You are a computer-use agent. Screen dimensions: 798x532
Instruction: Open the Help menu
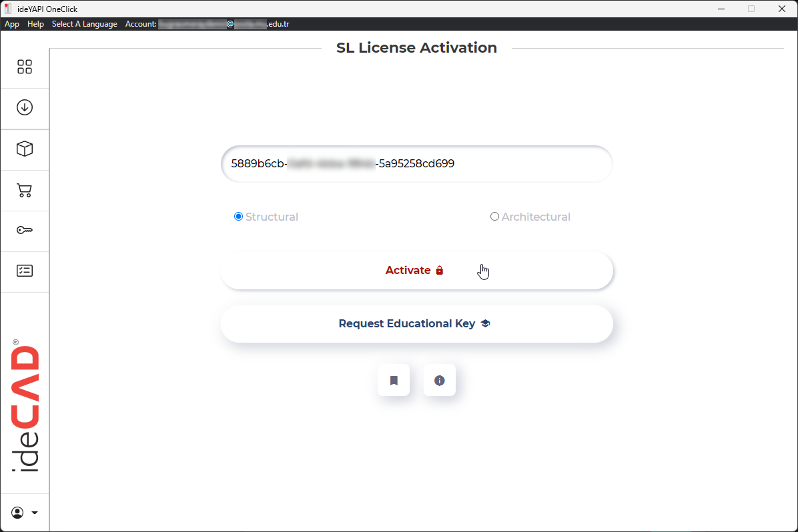click(x=35, y=24)
